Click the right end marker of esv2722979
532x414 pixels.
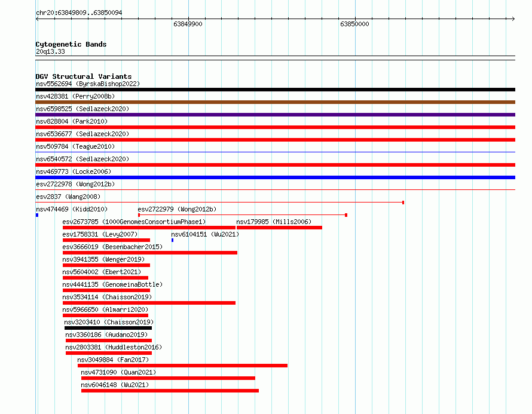(x=346, y=215)
